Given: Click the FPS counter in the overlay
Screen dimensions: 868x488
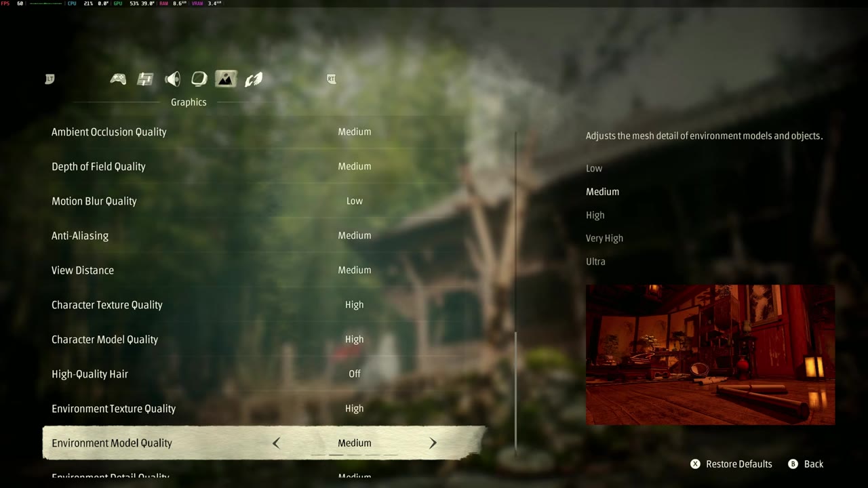Looking at the screenshot, I should [12, 3].
